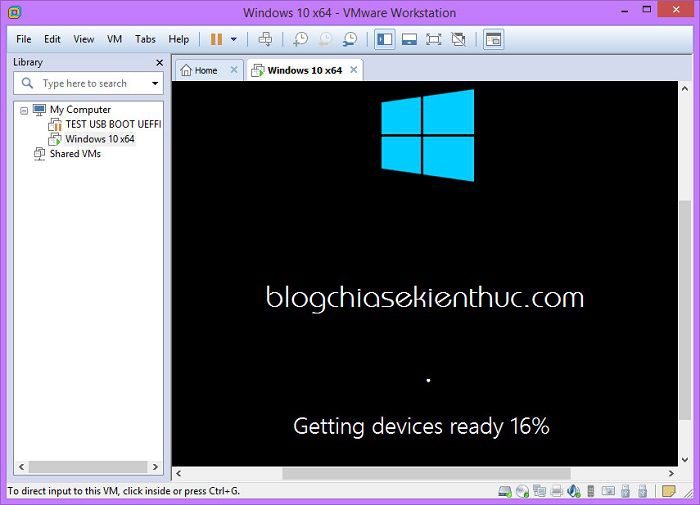The width and height of the screenshot is (700, 505).
Task: Toggle the console view toolbar button
Action: tap(493, 39)
